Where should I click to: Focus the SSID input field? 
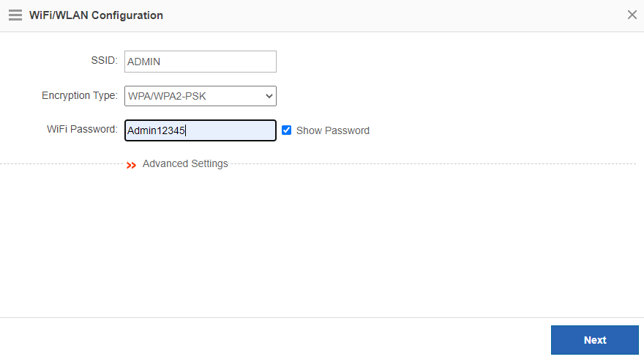point(200,62)
